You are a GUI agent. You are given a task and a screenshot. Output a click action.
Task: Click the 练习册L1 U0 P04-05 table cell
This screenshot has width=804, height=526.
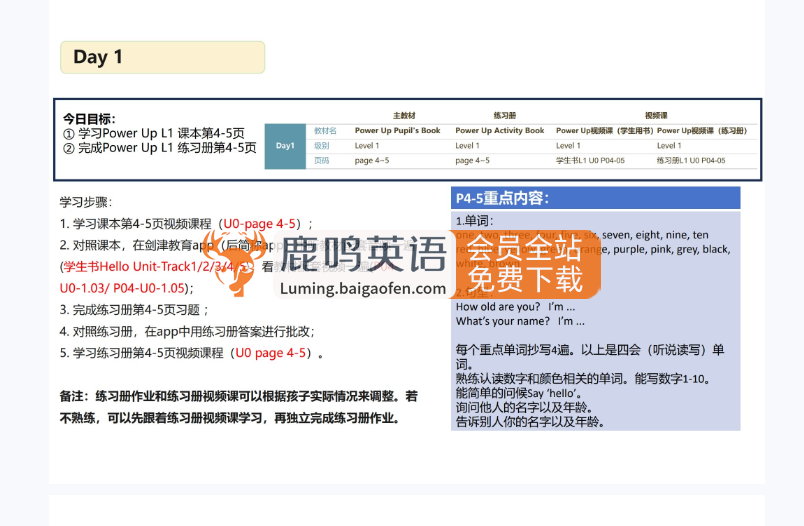click(691, 160)
